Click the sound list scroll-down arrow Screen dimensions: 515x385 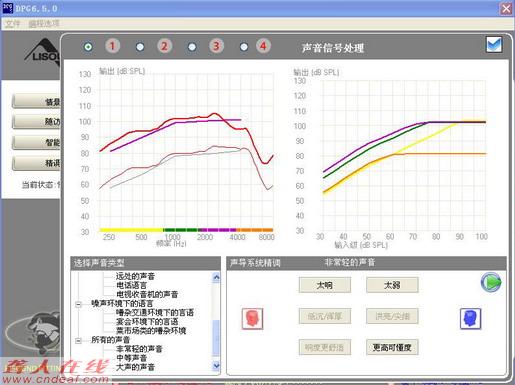click(216, 366)
